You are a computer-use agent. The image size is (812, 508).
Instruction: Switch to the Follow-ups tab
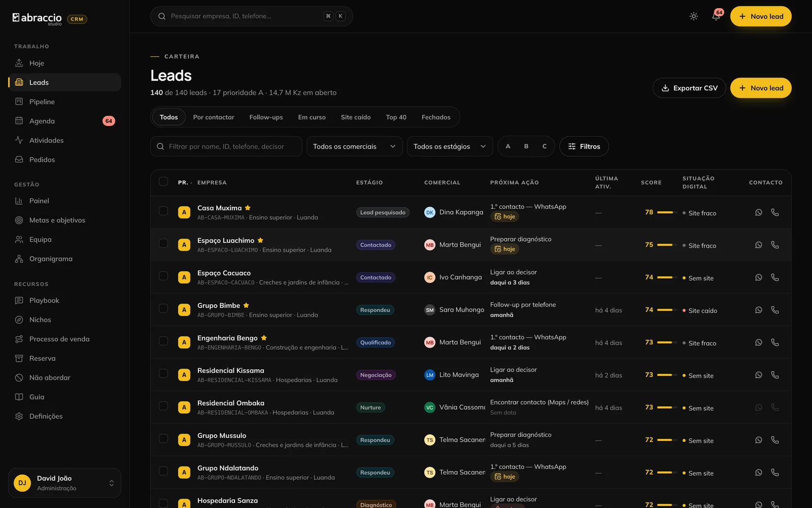point(266,117)
